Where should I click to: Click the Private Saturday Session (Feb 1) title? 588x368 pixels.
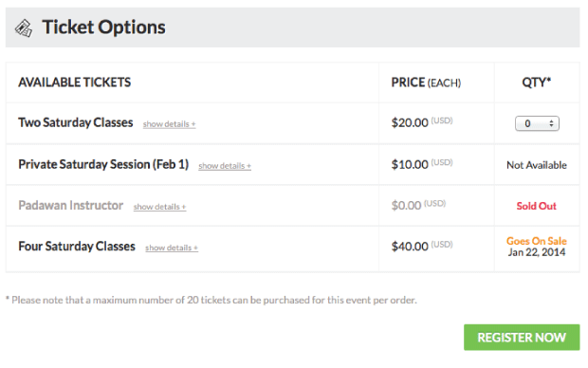[x=103, y=164]
